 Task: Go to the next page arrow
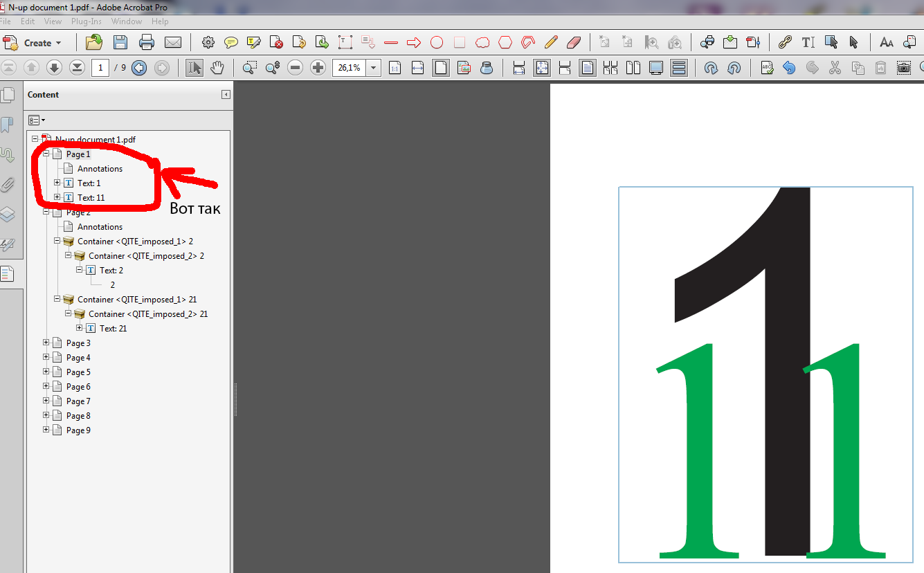54,68
